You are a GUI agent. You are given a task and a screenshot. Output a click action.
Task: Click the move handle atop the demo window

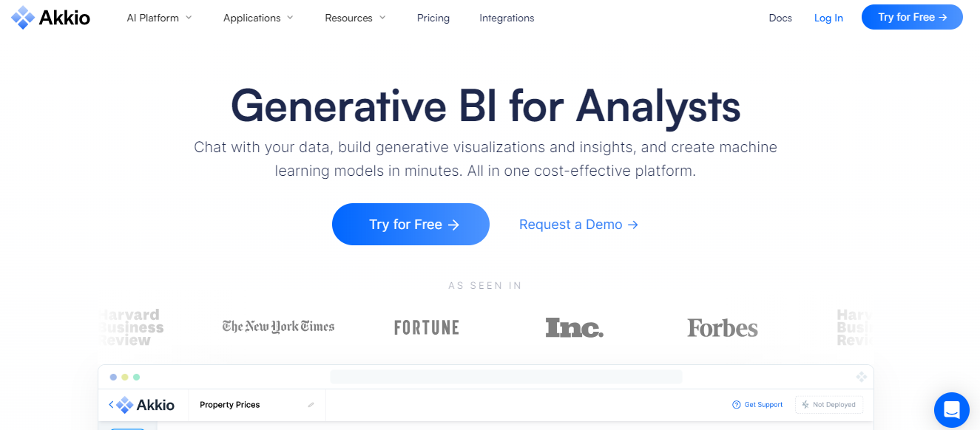862,377
